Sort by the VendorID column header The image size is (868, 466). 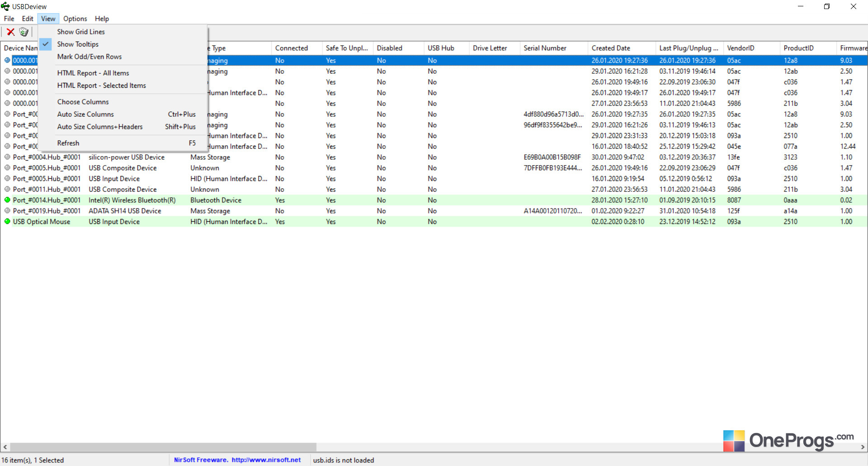coord(752,48)
